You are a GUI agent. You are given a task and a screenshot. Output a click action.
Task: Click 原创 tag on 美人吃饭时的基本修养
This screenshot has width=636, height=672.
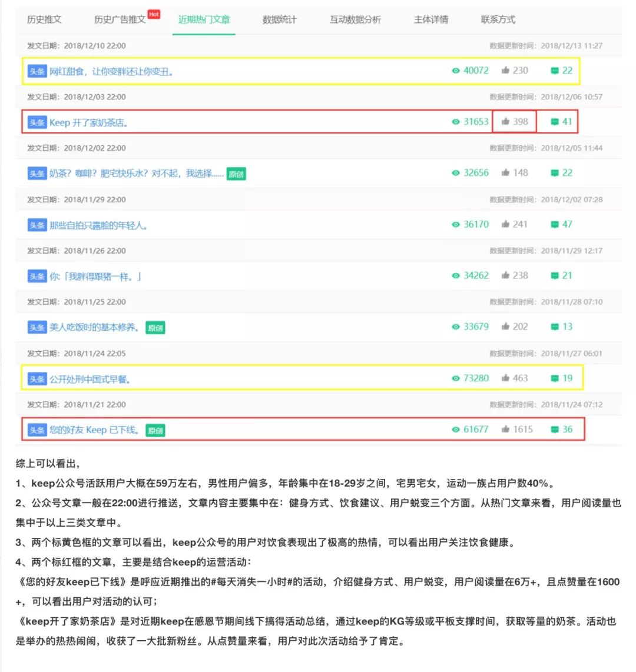(x=155, y=328)
